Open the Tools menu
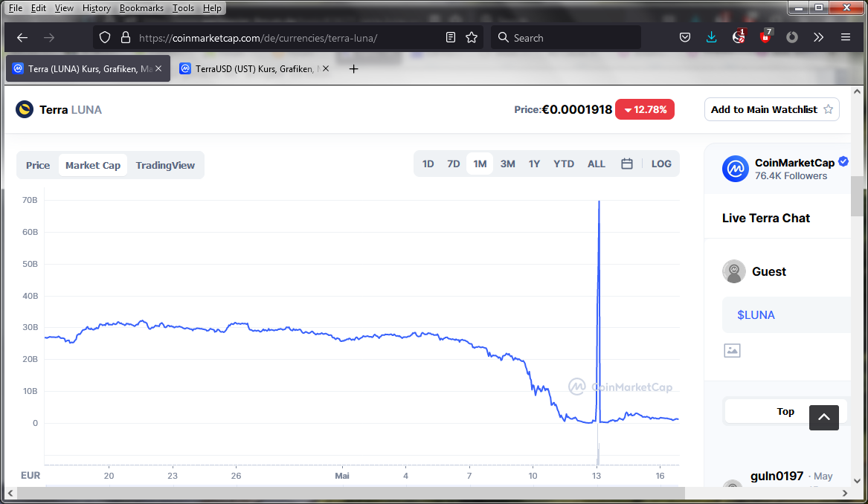This screenshot has width=868, height=504. click(183, 7)
